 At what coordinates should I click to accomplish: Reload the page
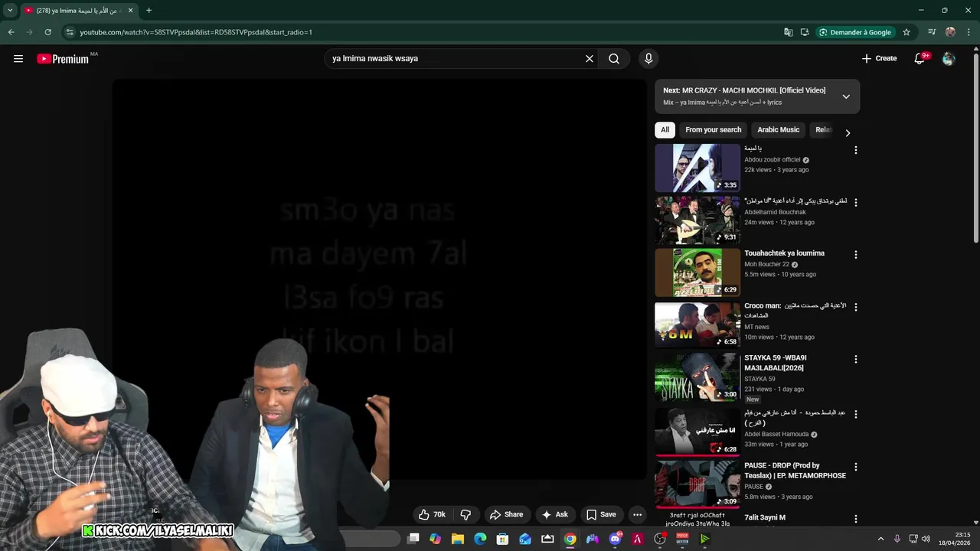(x=47, y=32)
